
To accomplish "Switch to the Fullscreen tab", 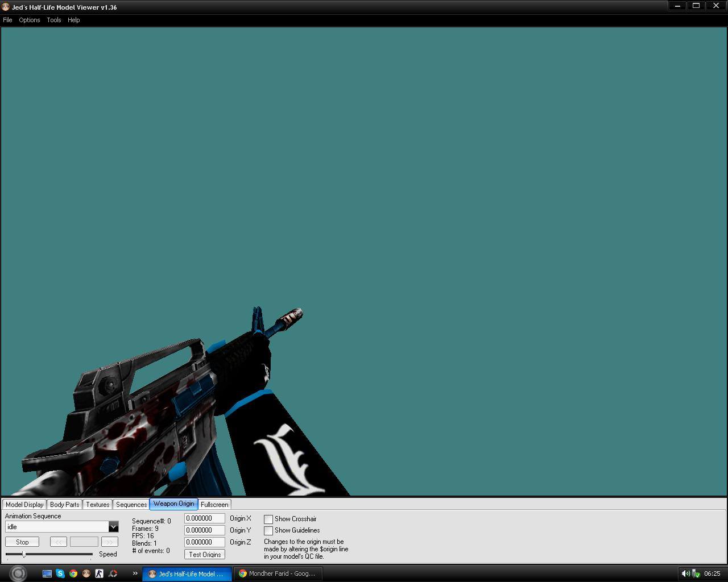I will [x=214, y=504].
